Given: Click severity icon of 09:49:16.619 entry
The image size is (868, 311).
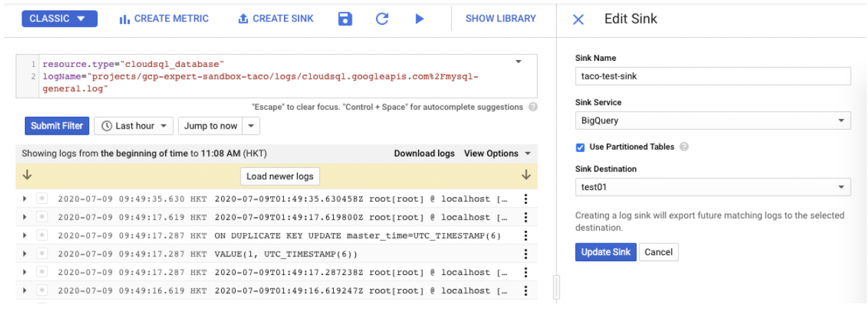Looking at the screenshot, I should tap(41, 291).
